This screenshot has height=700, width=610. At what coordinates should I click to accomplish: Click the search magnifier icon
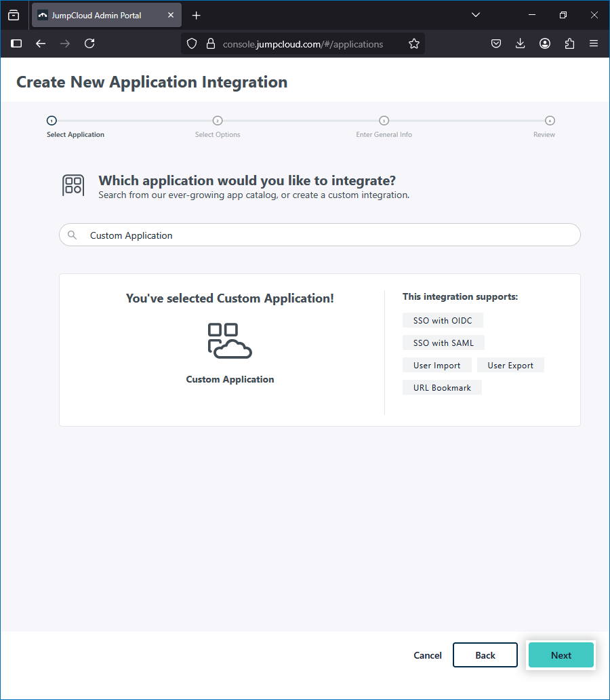[x=73, y=235]
